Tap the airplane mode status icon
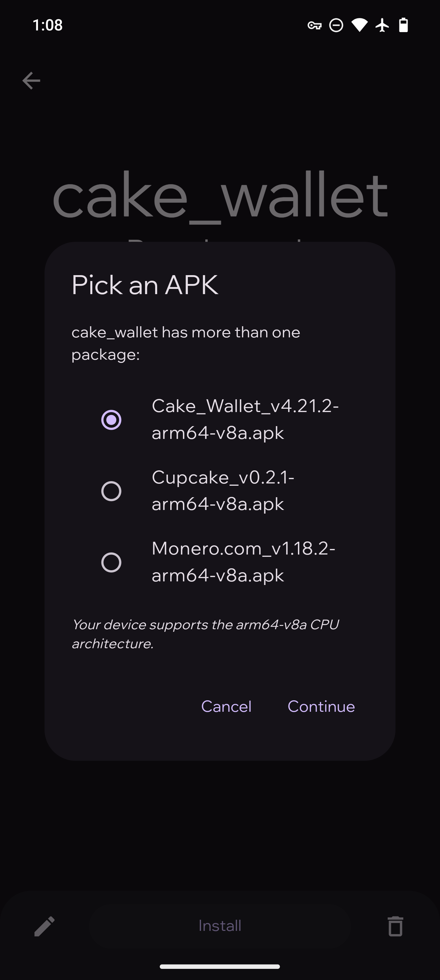 382,26
